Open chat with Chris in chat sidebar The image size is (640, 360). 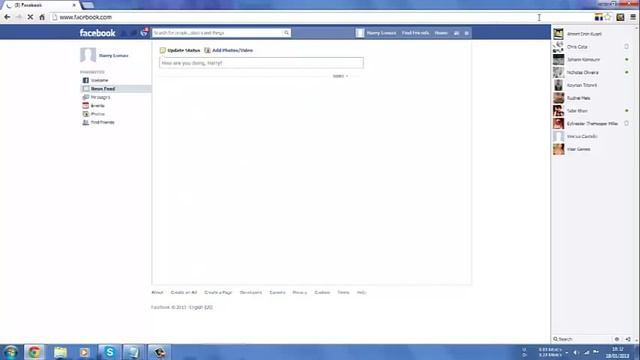(x=591, y=47)
